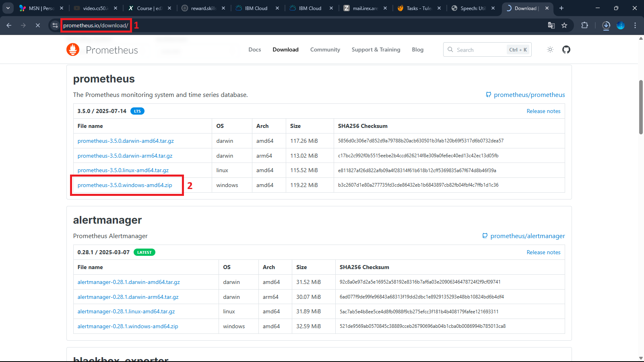Select the prometheus windows SHA256 checksum text

click(418, 185)
